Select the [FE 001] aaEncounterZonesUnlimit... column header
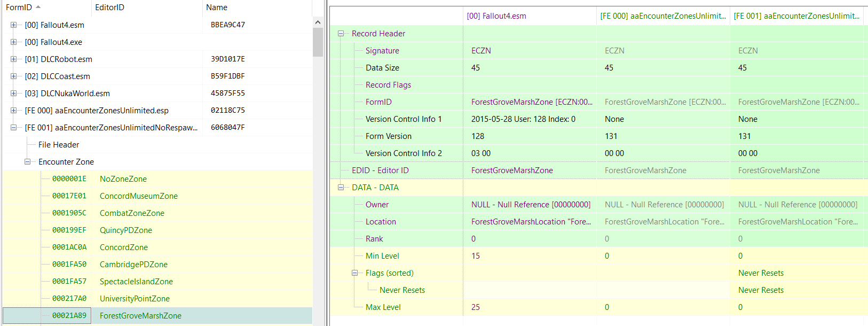The height and width of the screenshot is (326, 868). (x=796, y=16)
